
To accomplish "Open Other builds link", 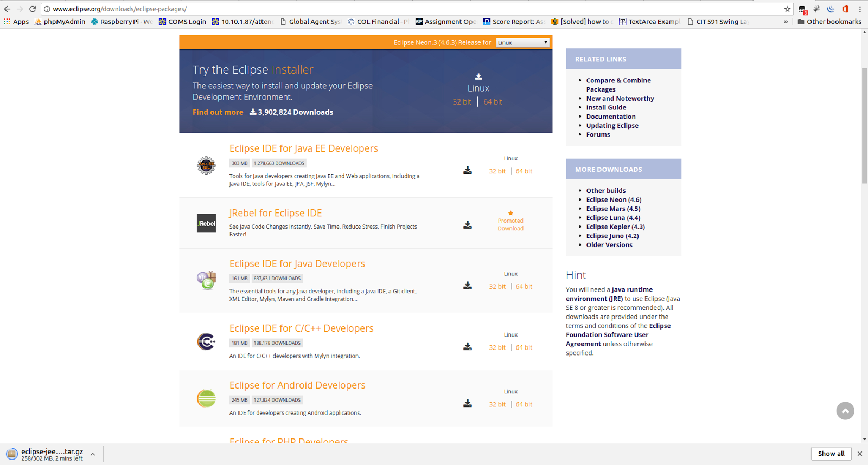I will click(606, 191).
